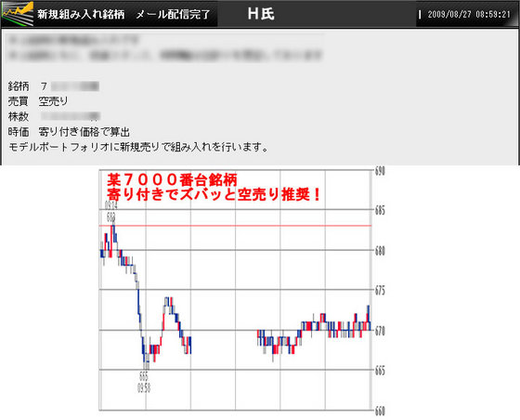
Task: Click the '空売り' value text
Action: click(x=53, y=101)
